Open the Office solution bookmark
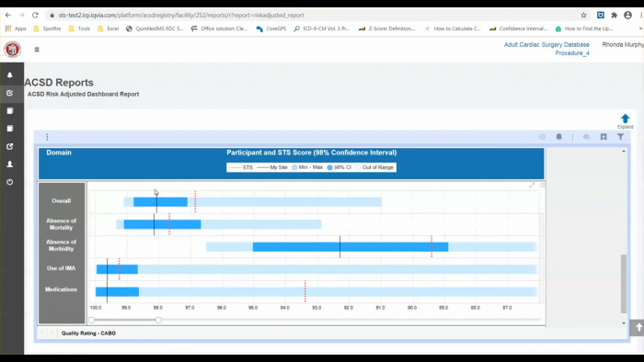 click(x=219, y=28)
